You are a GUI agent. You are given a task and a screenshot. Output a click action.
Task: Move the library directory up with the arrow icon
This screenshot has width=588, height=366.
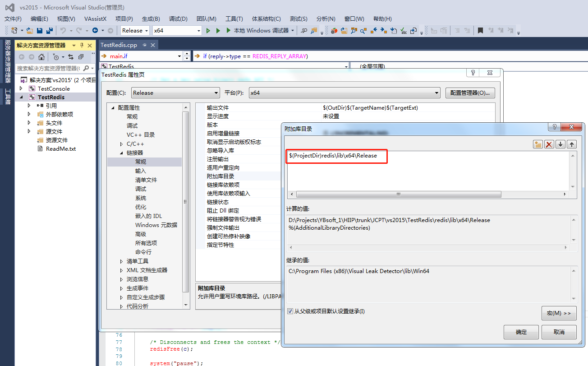click(572, 144)
